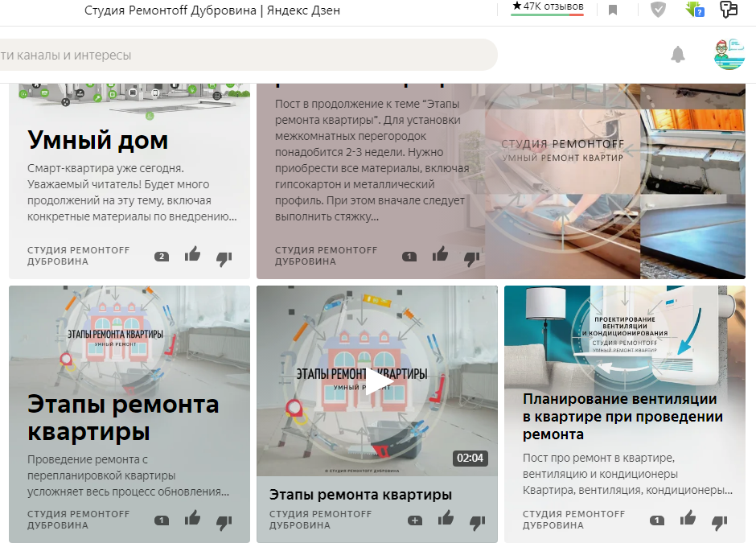
Task: Open comments on the Этапы ремонта квартиры article
Action: point(162,520)
